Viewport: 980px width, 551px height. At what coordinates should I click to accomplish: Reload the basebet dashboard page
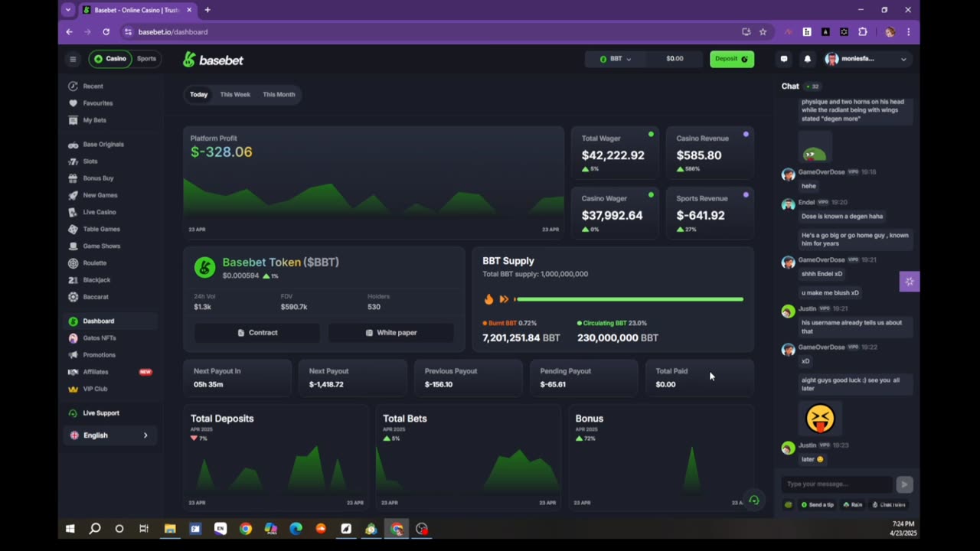point(106,32)
